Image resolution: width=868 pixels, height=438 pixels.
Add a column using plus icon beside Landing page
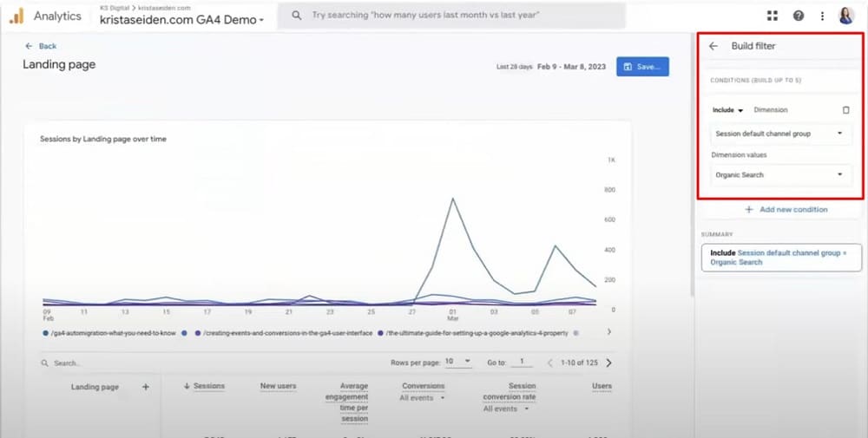(146, 387)
